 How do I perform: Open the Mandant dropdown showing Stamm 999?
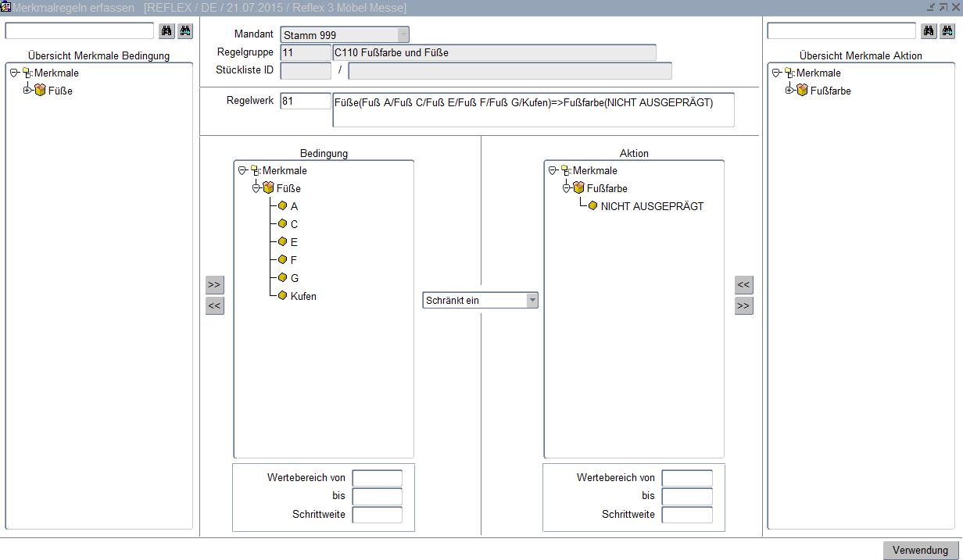point(403,35)
